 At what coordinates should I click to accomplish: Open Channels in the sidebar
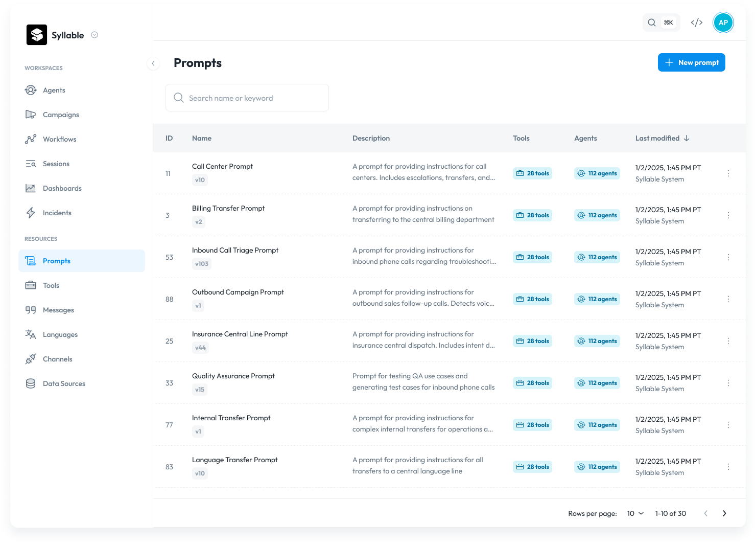(x=82, y=359)
